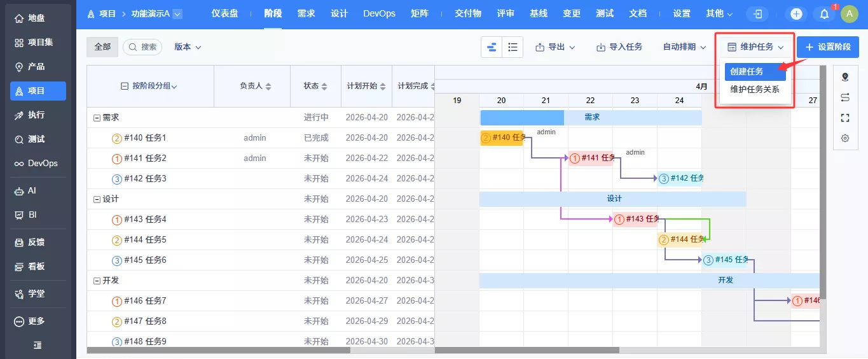Click the Gantt vertical scrollbar
The width and height of the screenshot is (868, 359).
click(x=823, y=181)
